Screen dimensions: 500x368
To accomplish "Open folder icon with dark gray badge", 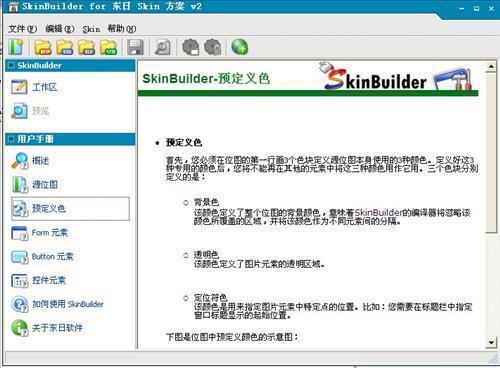I will (87, 47).
